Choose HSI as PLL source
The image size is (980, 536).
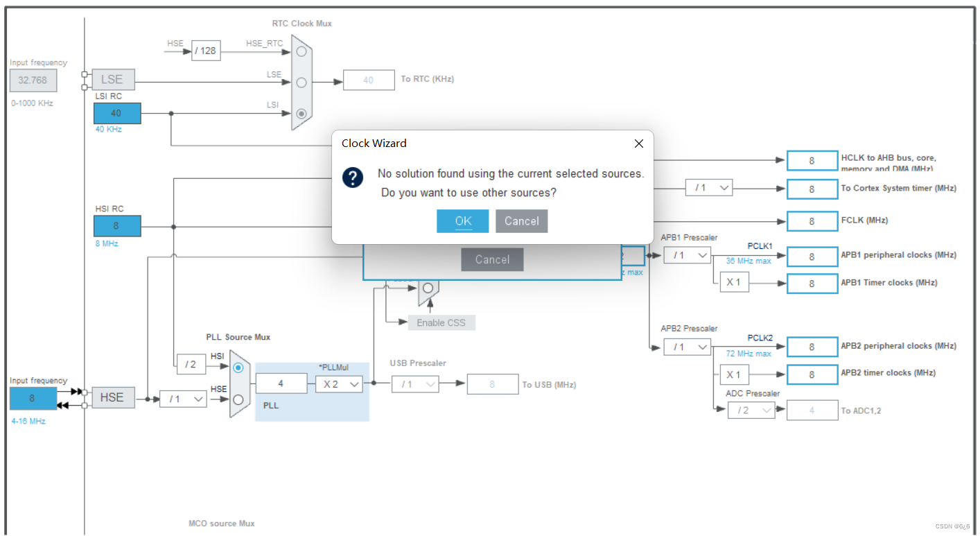[238, 368]
